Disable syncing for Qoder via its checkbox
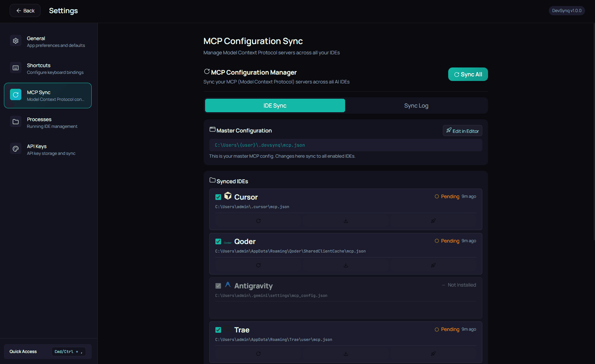 tap(218, 241)
